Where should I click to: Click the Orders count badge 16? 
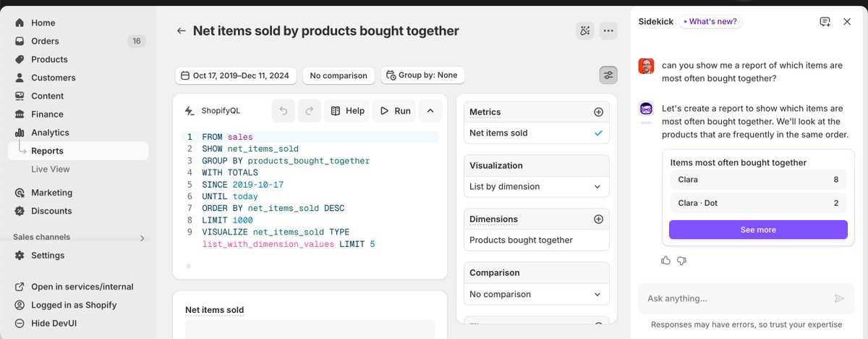click(x=136, y=41)
